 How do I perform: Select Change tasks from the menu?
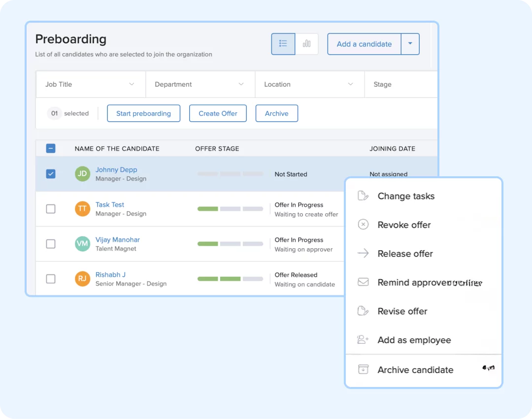pos(424,196)
